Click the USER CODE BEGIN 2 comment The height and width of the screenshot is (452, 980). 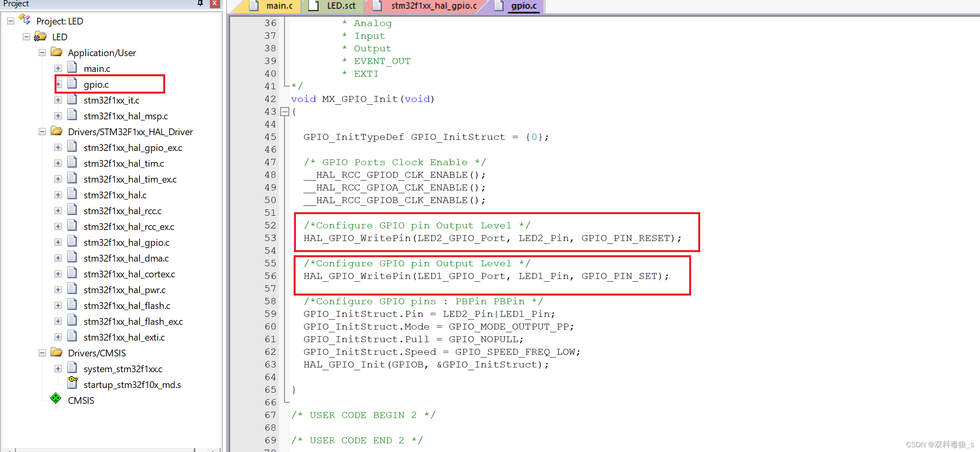363,415
